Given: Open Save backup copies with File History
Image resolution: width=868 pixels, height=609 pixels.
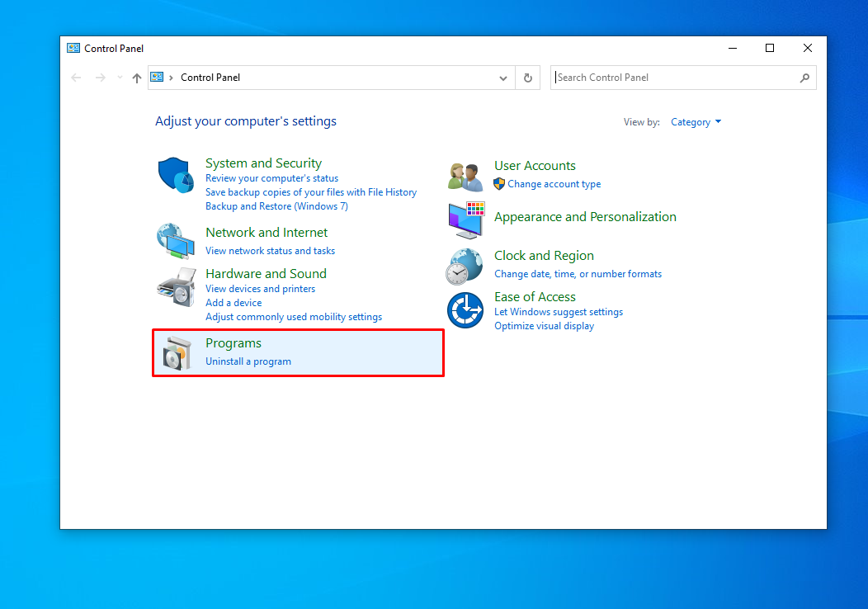Looking at the screenshot, I should point(311,192).
